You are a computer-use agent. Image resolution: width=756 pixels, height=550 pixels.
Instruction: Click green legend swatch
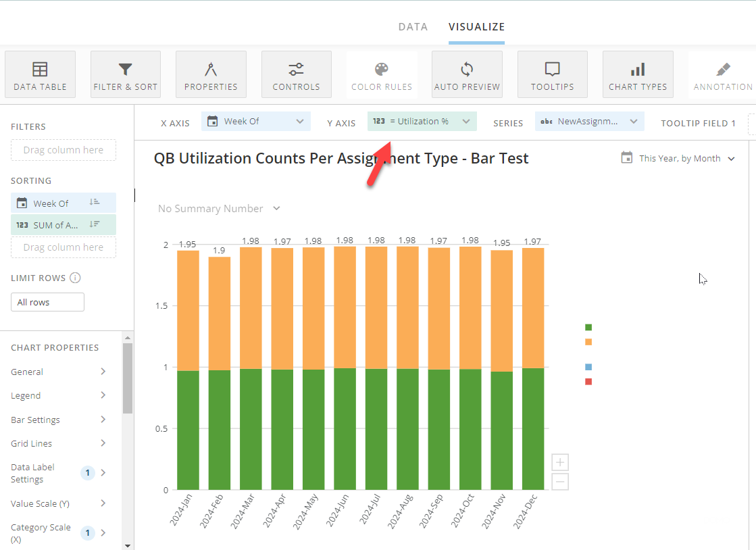coord(588,327)
